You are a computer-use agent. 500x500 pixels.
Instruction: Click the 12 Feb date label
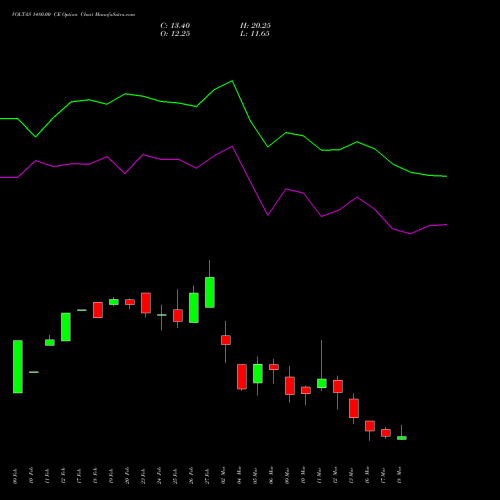pyautogui.click(x=64, y=476)
